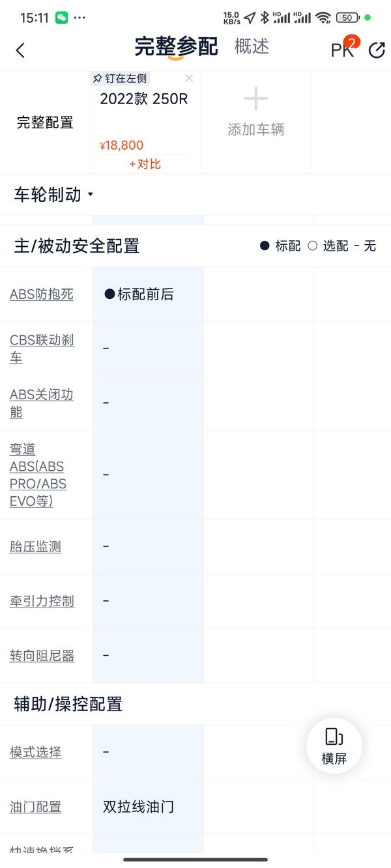The height and width of the screenshot is (868, 391).
Task: Open the 牵引力控制 parameter link
Action: [x=42, y=602]
